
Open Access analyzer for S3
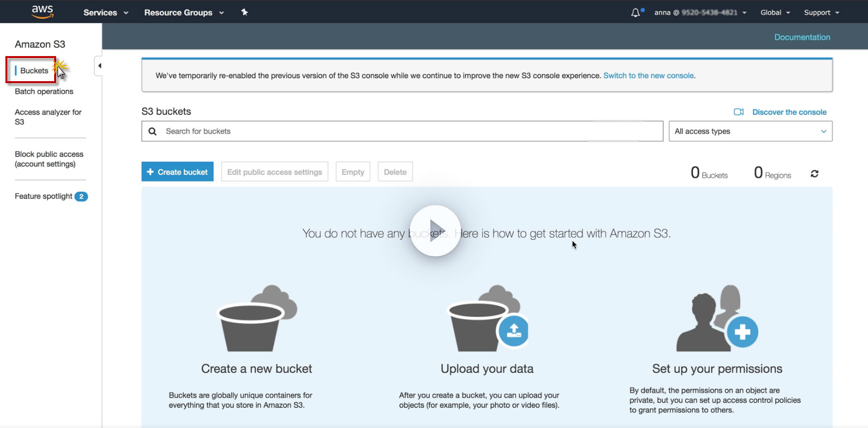click(x=48, y=117)
